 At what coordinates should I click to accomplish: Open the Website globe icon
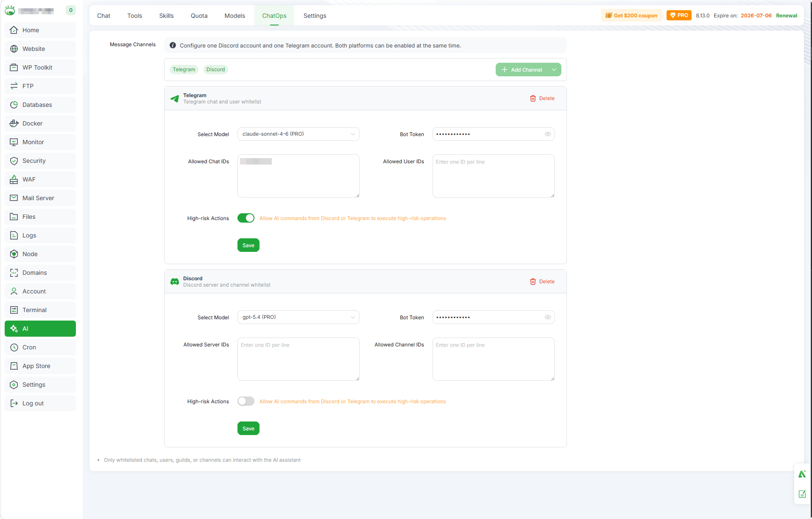pos(14,49)
